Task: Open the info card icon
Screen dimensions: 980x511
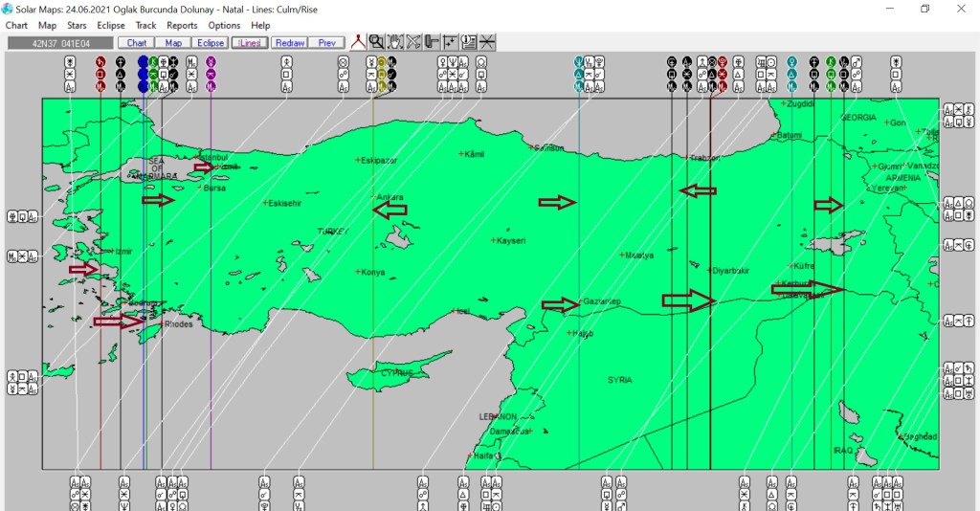Action: [468, 42]
